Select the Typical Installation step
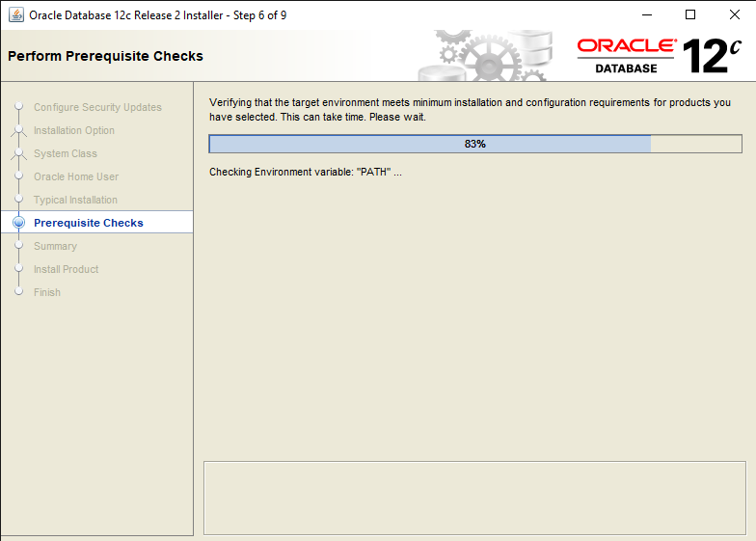 (75, 200)
